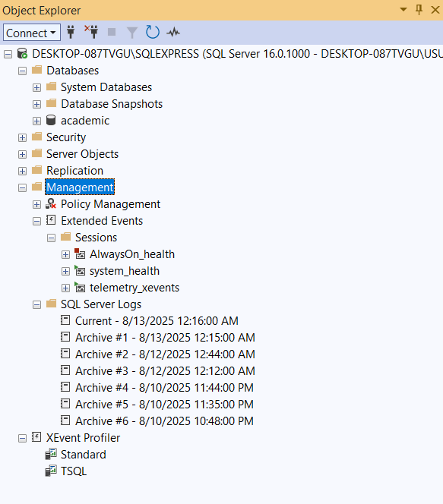
Task: Click the Disconnect plug icon with red X
Action: (91, 32)
